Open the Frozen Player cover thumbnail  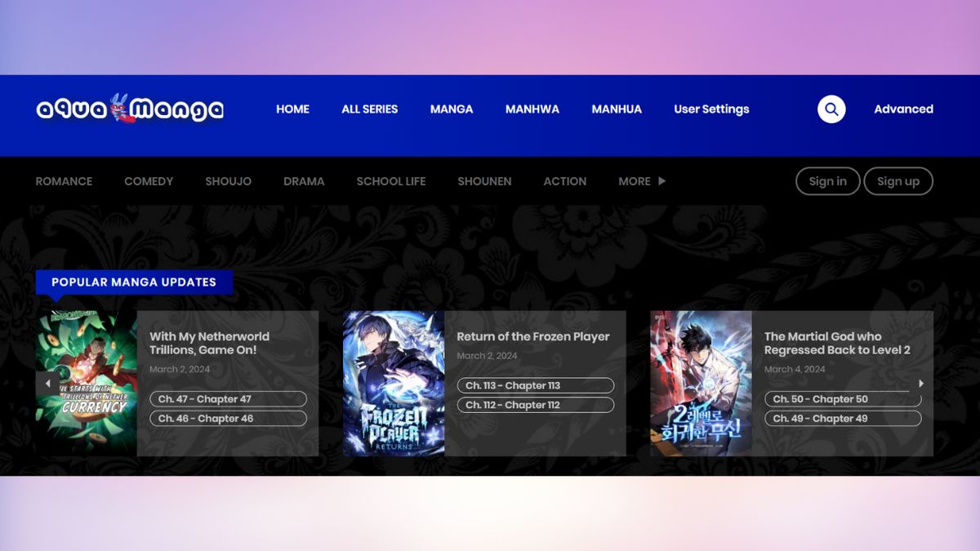point(394,384)
